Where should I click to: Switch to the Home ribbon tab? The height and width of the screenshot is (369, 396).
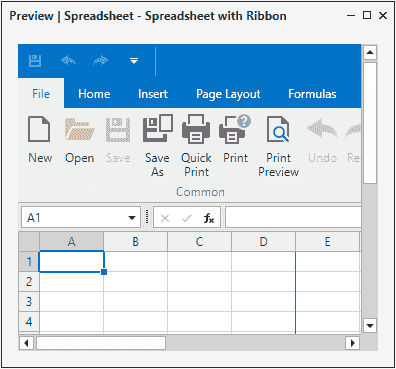94,94
